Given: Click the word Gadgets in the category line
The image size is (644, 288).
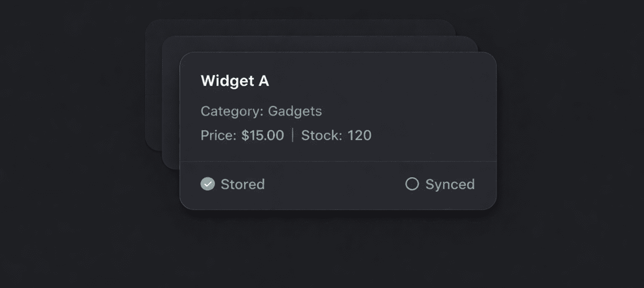Looking at the screenshot, I should tap(295, 111).
